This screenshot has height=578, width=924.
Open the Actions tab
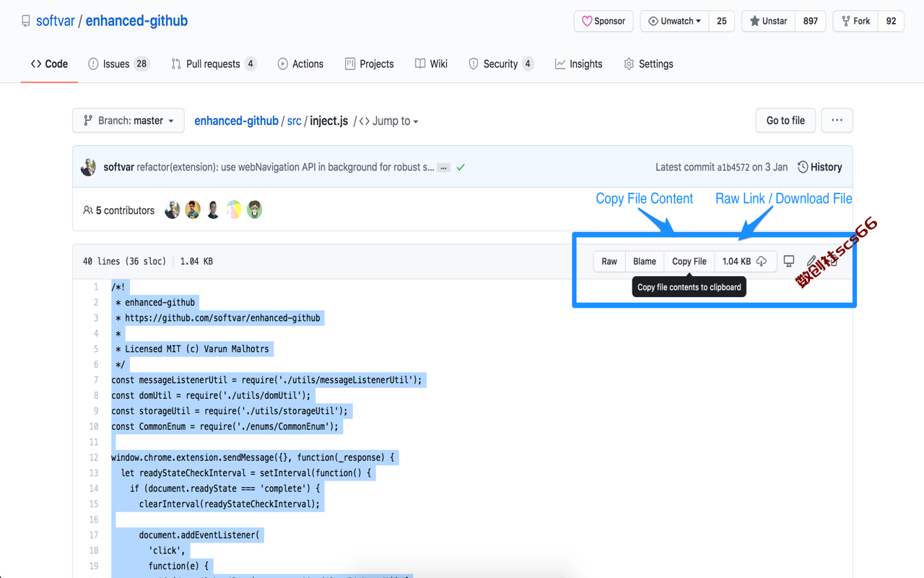tap(300, 64)
